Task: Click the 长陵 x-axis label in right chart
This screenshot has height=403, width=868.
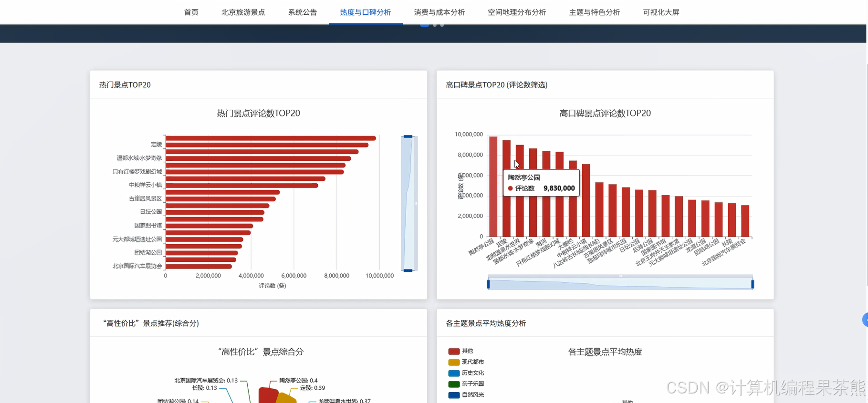Action: 726,243
